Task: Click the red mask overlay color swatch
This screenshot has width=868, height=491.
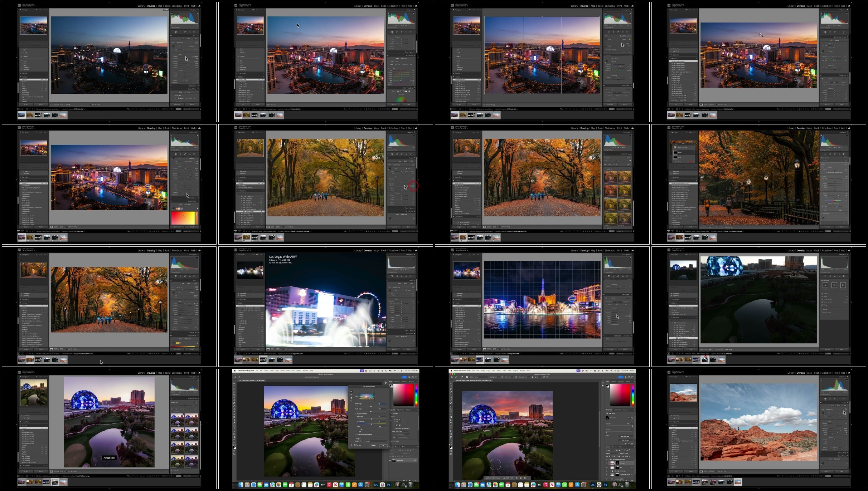Action: tap(691, 162)
